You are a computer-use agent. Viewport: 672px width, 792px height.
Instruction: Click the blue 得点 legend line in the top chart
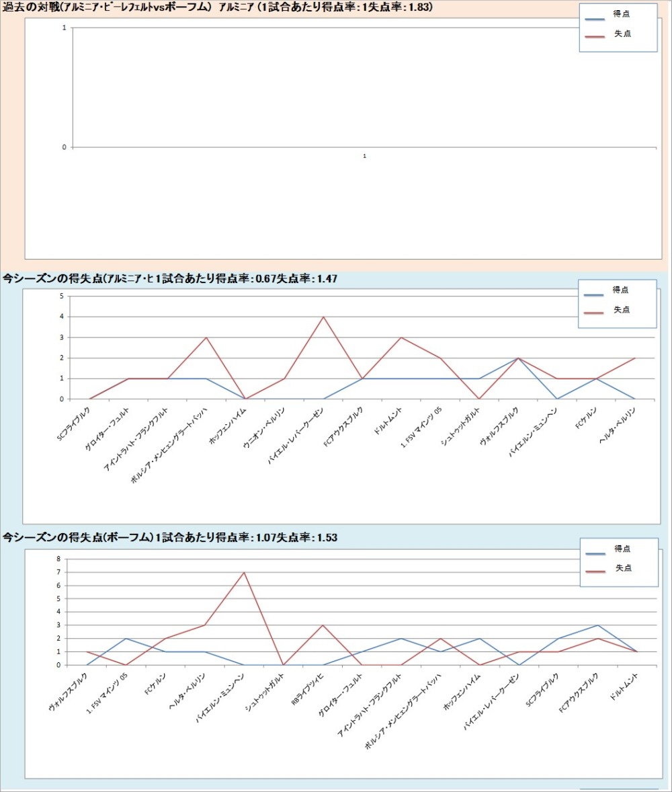point(595,18)
